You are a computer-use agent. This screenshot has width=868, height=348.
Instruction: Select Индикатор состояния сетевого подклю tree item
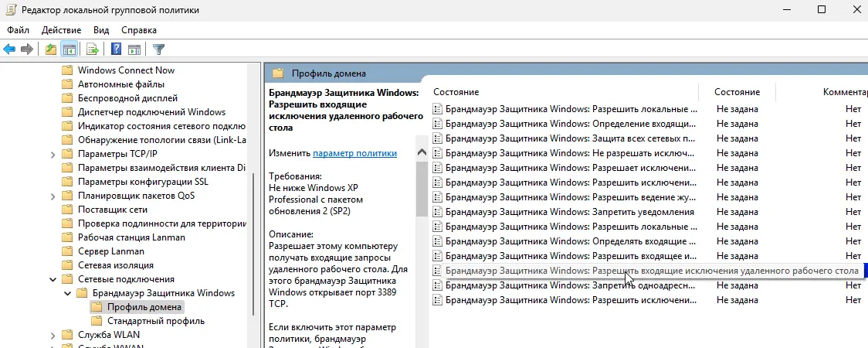coord(161,126)
